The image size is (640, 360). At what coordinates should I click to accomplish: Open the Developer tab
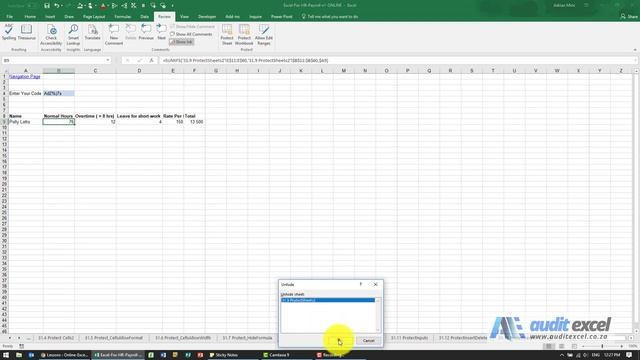[x=207, y=17]
